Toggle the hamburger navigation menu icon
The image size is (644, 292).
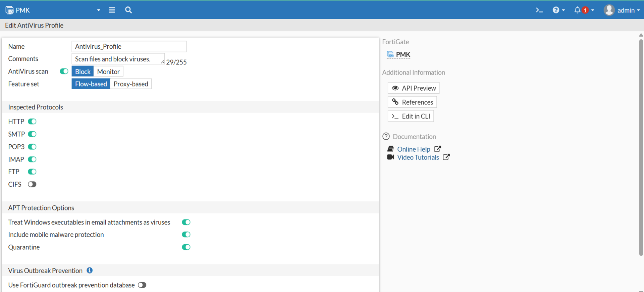click(x=112, y=10)
